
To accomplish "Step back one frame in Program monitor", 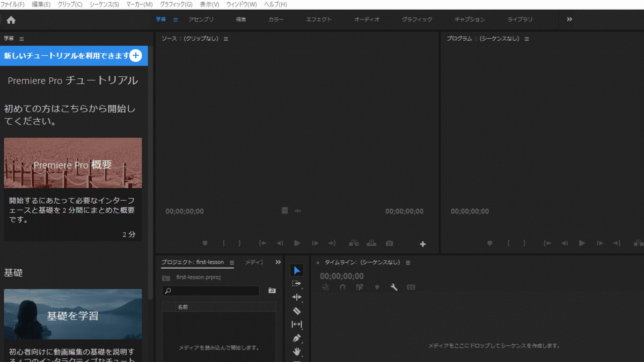I will [565, 243].
